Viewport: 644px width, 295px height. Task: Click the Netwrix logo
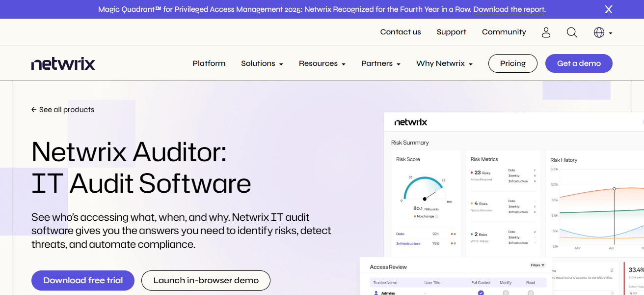(63, 63)
